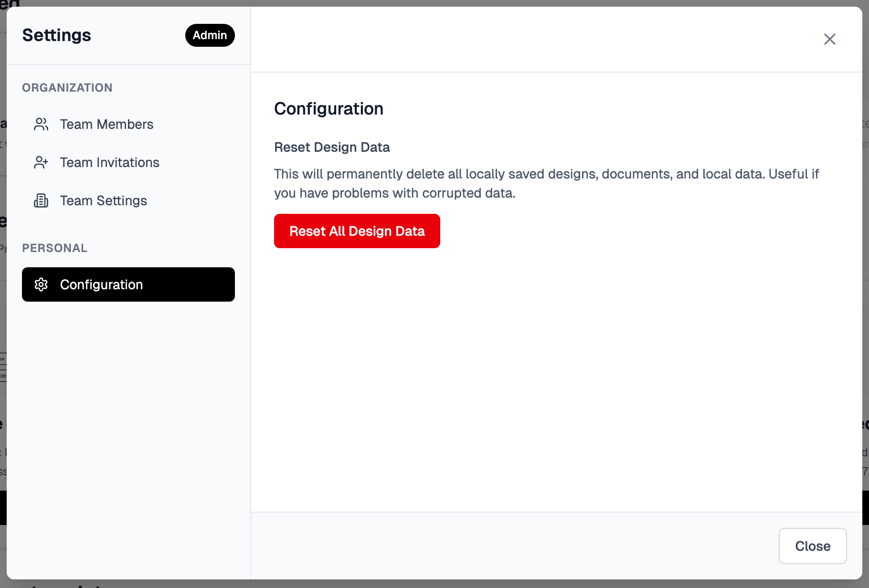Click the Team Invitations user-plus icon
This screenshot has height=588, width=869.
click(41, 162)
